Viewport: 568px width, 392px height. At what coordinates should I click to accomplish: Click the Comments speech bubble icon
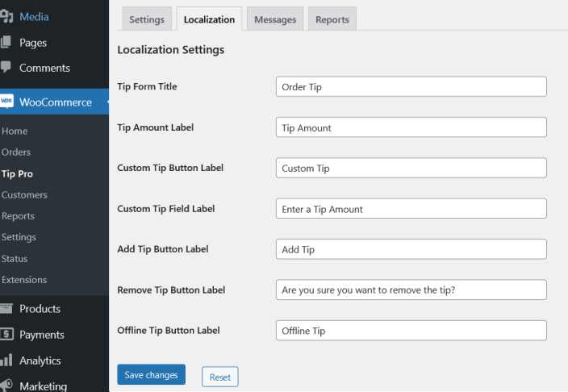[x=6, y=68]
